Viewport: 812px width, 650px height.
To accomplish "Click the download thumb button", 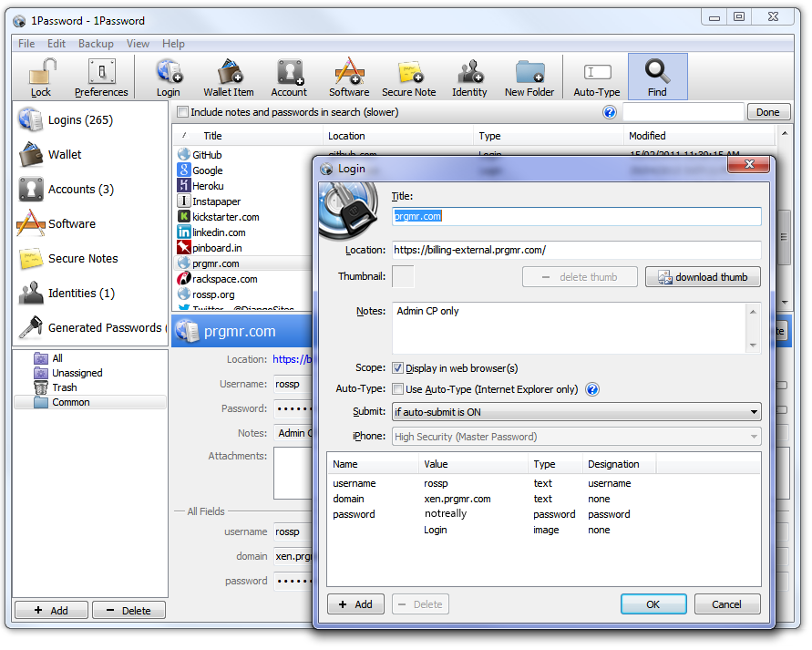I will (703, 276).
